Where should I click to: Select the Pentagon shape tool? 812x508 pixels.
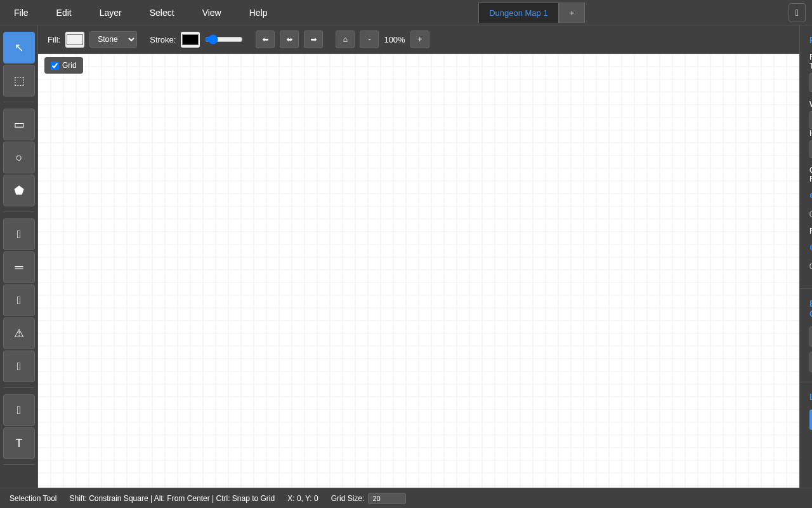[x=19, y=190]
